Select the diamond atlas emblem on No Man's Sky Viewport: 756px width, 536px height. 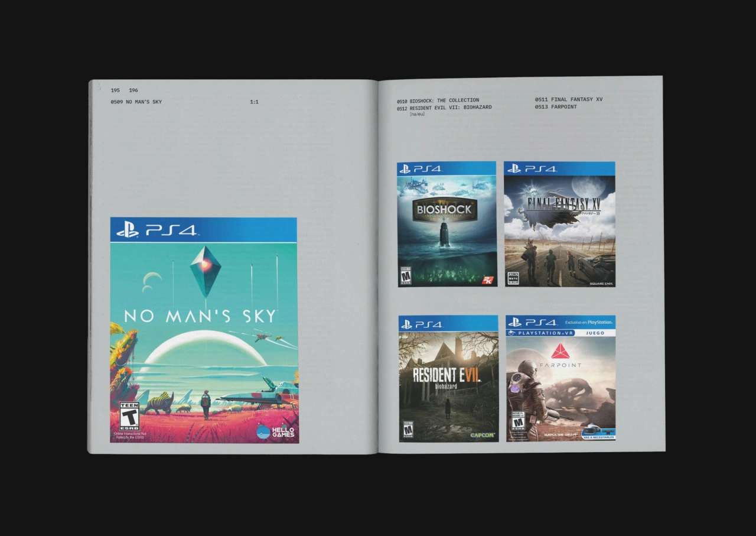pos(204,271)
